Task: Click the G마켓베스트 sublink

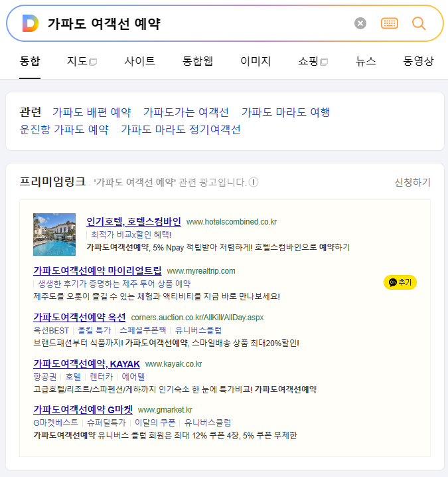Action: point(56,423)
